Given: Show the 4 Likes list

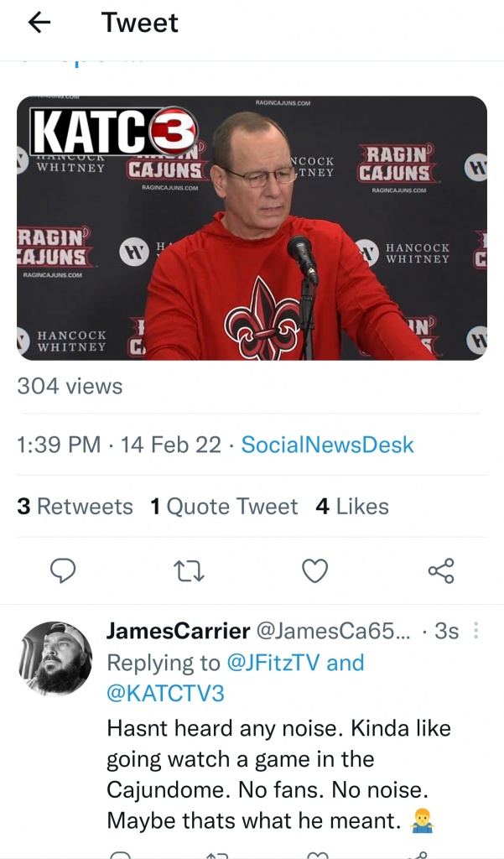Looking at the screenshot, I should 352,507.
